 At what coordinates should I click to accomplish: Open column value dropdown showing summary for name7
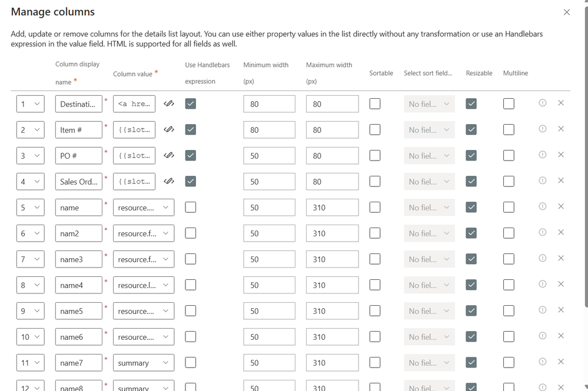(144, 363)
